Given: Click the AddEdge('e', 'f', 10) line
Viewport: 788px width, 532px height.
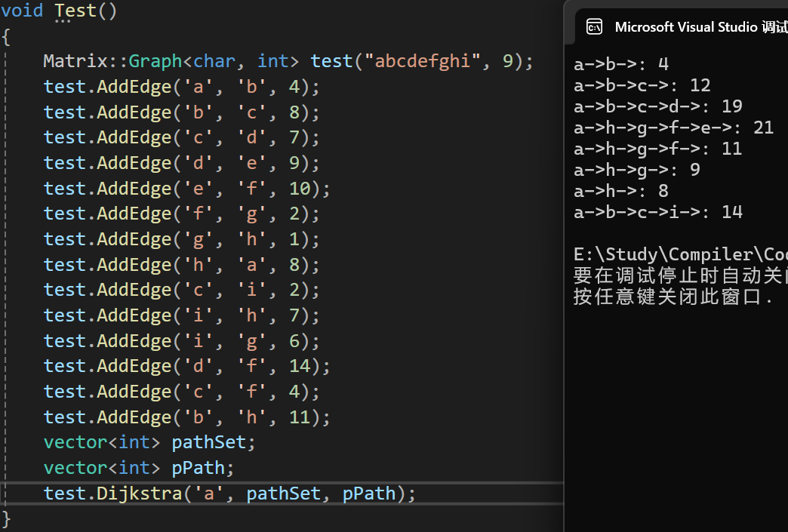Looking at the screenshot, I should pos(187,188).
